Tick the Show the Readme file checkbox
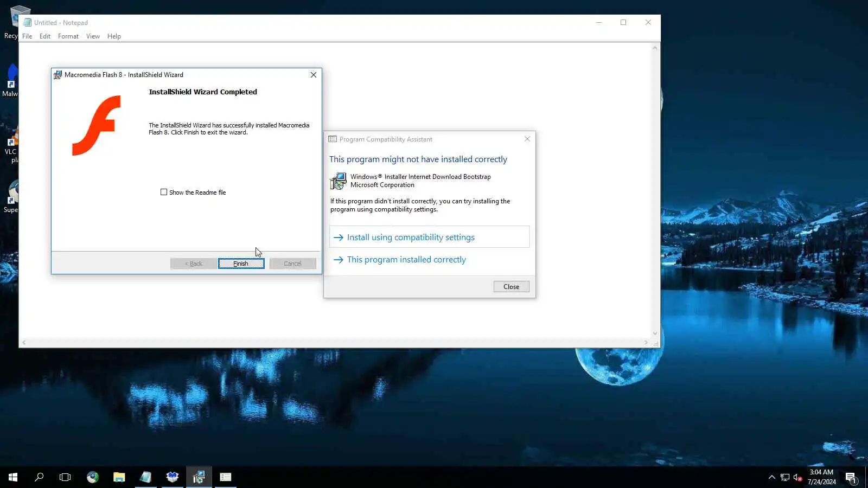This screenshot has height=488, width=868. point(164,192)
